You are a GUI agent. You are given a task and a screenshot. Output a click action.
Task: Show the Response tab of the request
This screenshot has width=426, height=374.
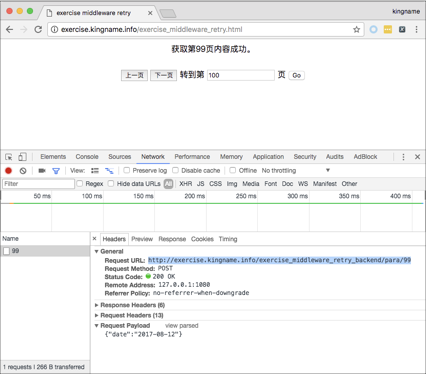[x=172, y=239]
